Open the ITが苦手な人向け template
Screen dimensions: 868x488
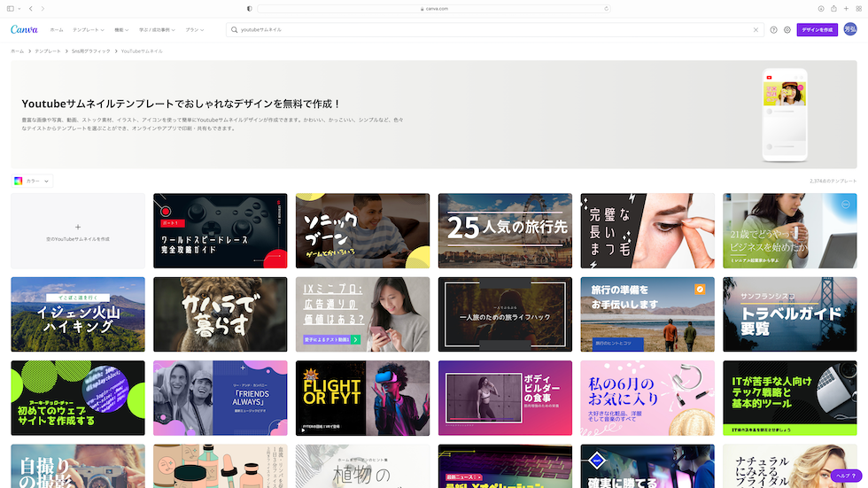pos(789,398)
